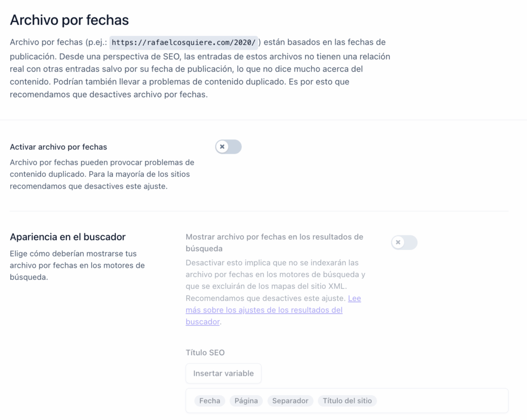Select the Separador variable tag
This screenshot has width=527, height=420.
[290, 400]
